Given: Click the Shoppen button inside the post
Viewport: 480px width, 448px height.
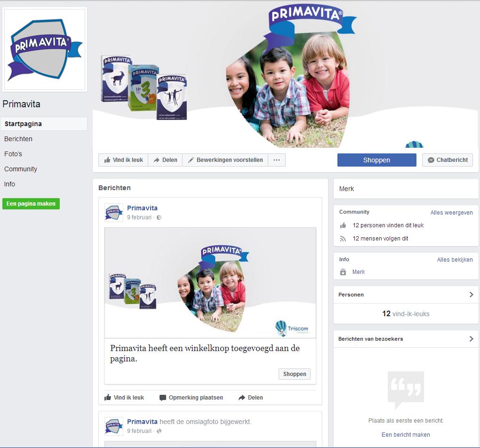Looking at the screenshot, I should pyautogui.click(x=295, y=374).
